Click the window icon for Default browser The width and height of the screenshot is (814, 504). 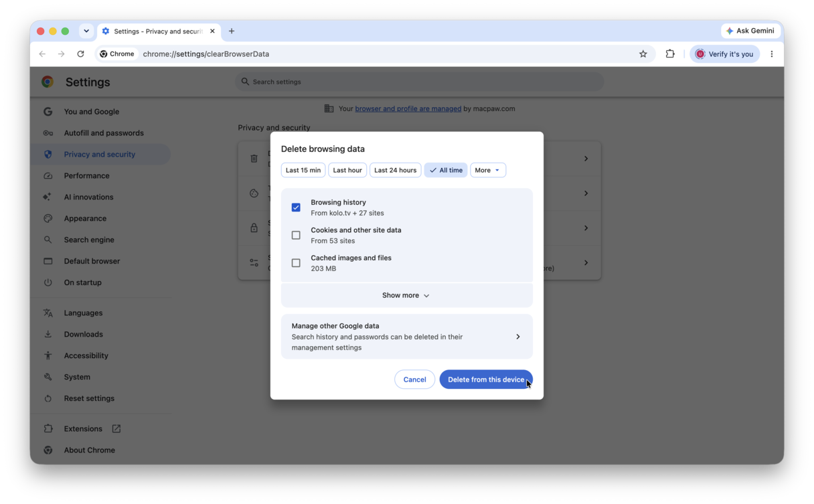click(x=48, y=261)
